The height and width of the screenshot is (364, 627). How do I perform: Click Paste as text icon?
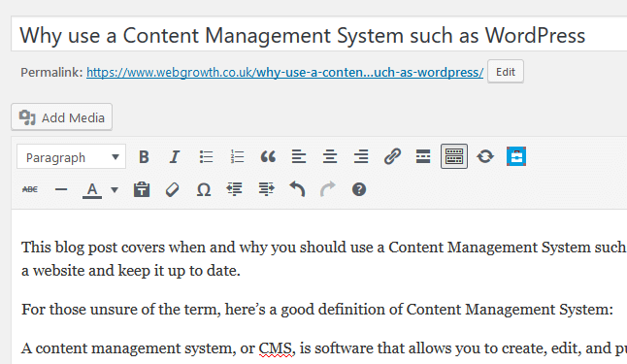point(141,189)
